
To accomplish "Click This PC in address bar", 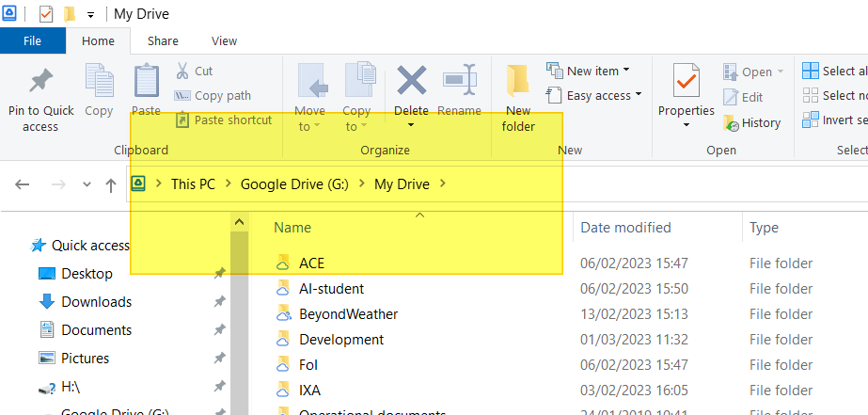I will pos(193,184).
